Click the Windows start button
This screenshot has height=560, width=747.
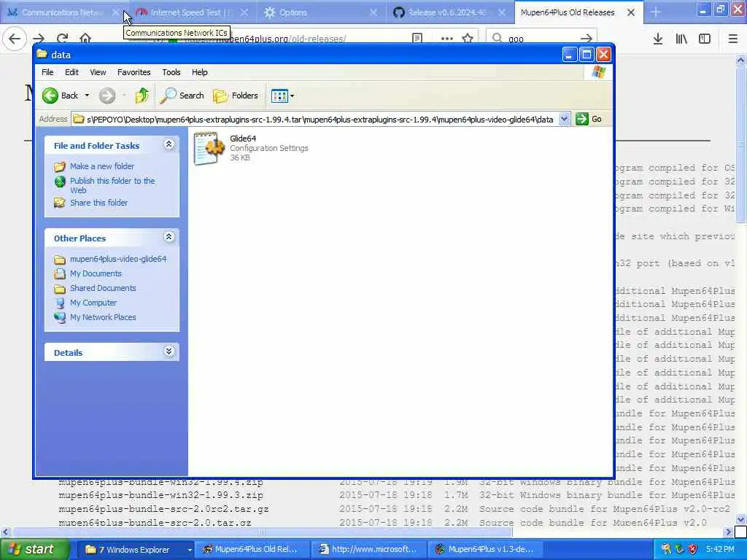pyautogui.click(x=34, y=550)
